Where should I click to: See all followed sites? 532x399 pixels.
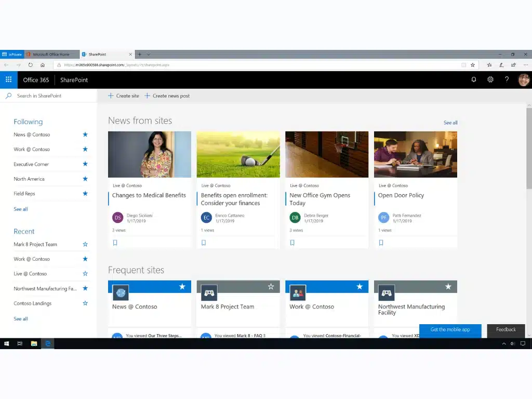[21, 209]
